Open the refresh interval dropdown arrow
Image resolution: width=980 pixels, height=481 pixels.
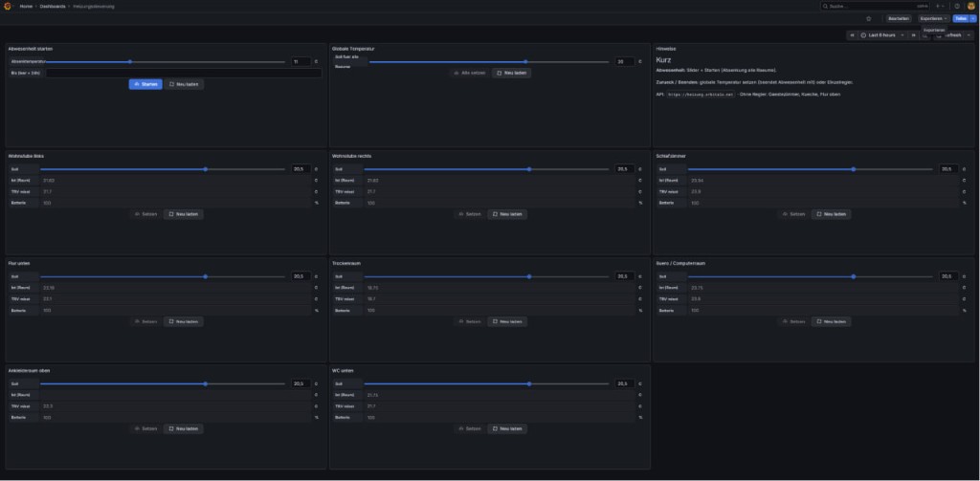(x=969, y=35)
